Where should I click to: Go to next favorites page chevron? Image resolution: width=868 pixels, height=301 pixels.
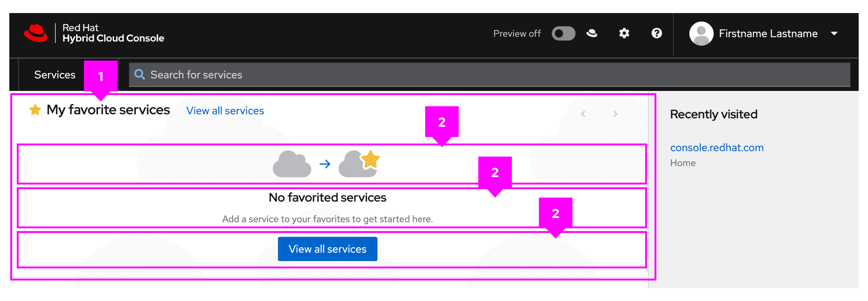[x=615, y=114]
